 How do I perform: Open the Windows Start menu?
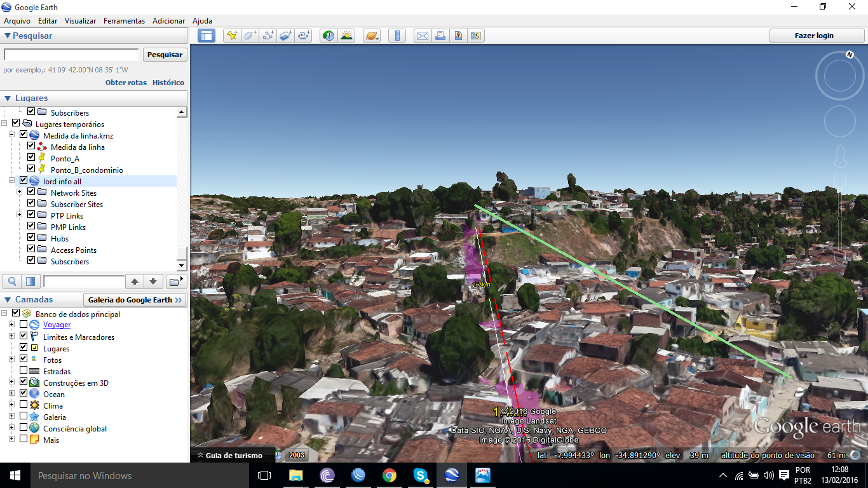click(15, 475)
